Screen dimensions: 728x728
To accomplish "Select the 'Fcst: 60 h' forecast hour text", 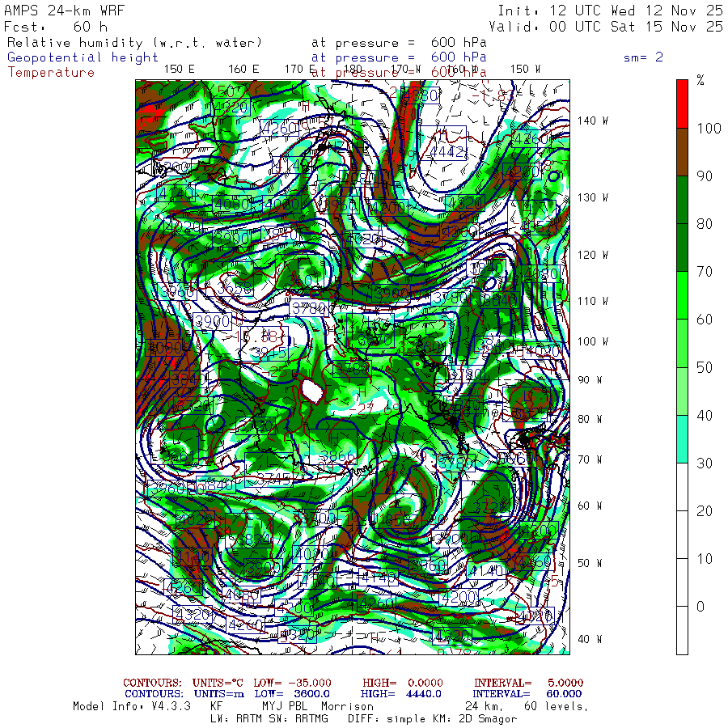I will [56, 27].
